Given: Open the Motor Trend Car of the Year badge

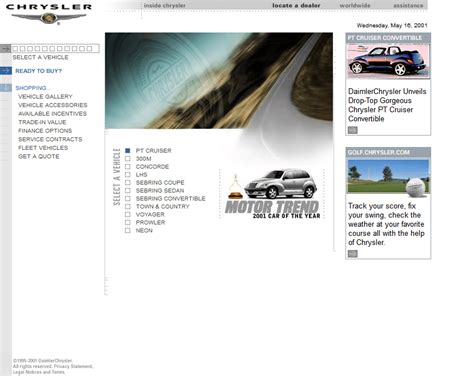Looking at the screenshot, I should (272, 194).
